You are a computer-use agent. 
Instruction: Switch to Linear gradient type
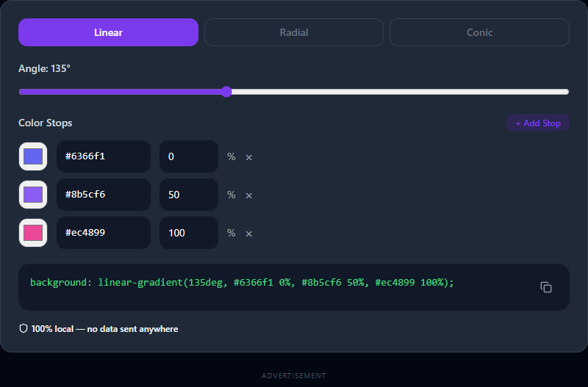pyautogui.click(x=108, y=32)
